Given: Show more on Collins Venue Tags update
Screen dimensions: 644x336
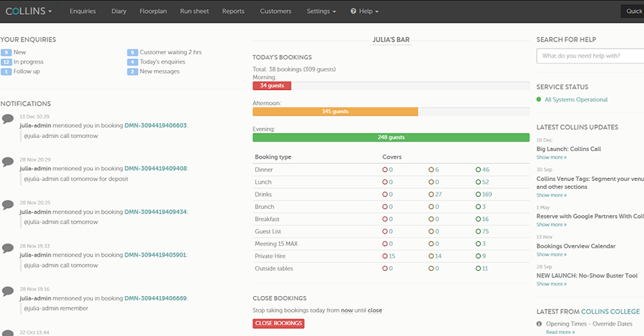Looking at the screenshot, I should [x=551, y=195].
